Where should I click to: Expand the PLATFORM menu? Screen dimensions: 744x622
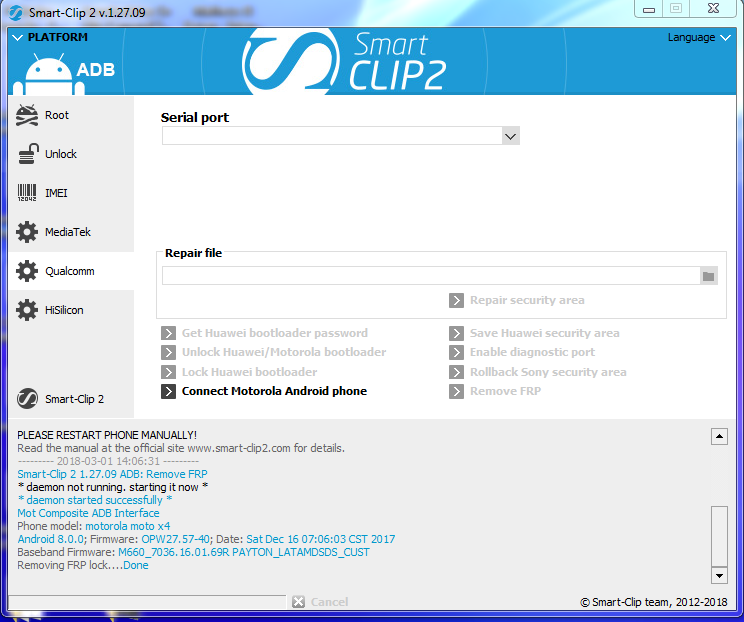point(50,37)
